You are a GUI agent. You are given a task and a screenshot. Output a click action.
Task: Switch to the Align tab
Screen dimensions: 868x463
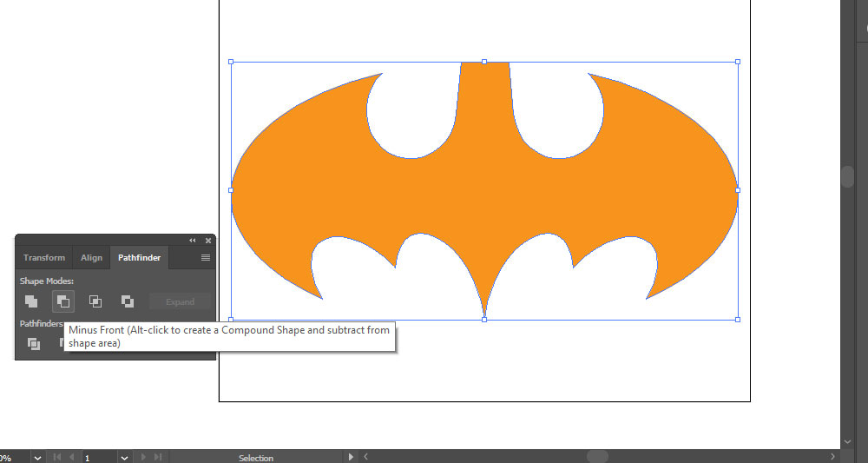pos(91,257)
